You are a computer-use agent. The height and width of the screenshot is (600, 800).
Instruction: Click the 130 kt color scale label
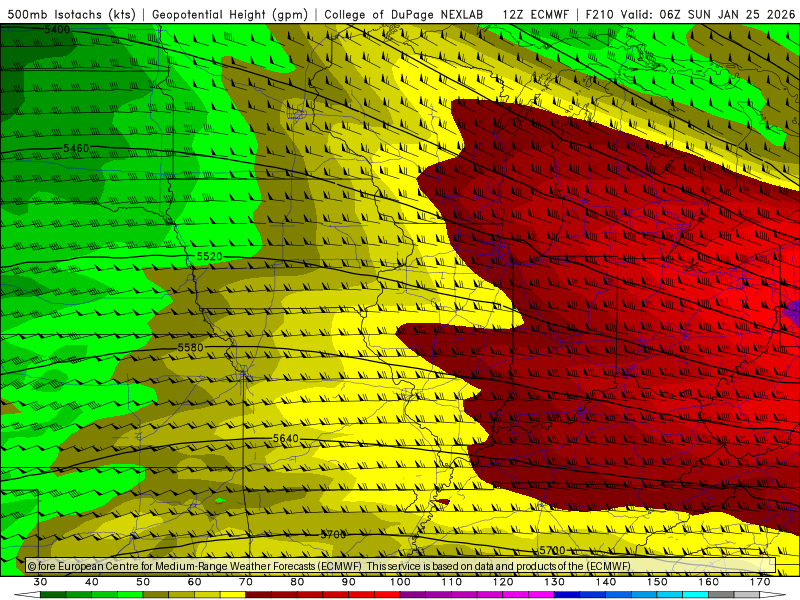(x=555, y=582)
